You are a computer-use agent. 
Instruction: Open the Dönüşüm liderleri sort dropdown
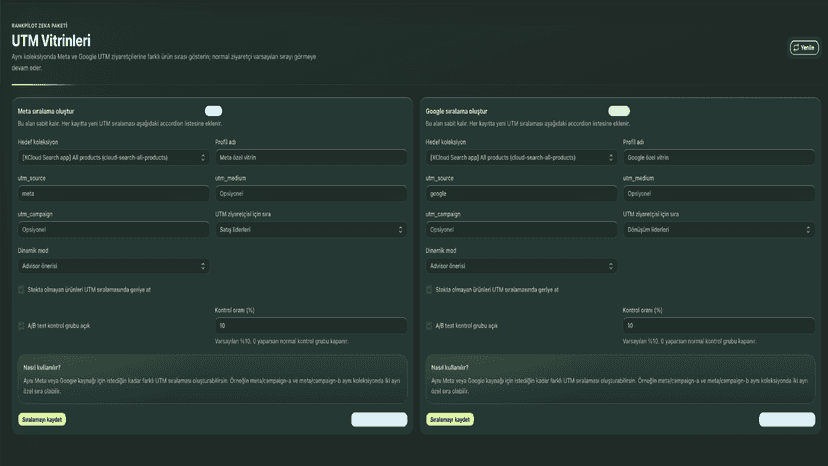[718, 229]
